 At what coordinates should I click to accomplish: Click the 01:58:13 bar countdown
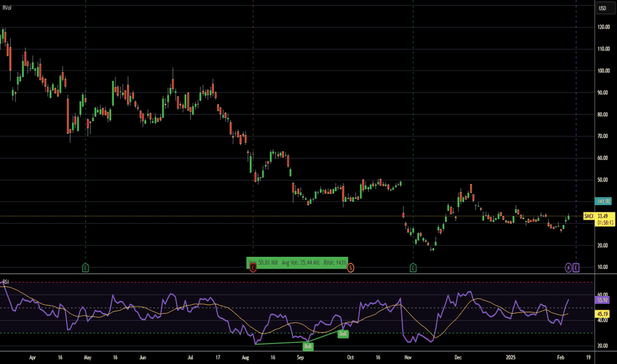coord(605,223)
